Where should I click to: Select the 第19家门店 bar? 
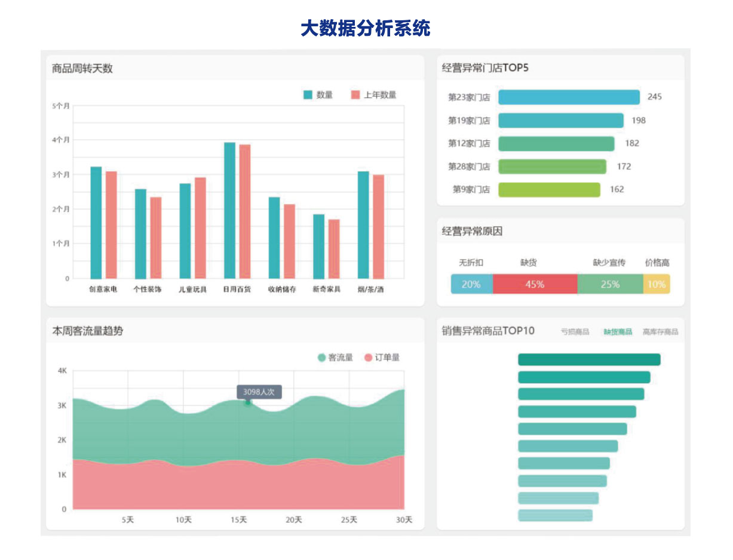tap(560, 121)
